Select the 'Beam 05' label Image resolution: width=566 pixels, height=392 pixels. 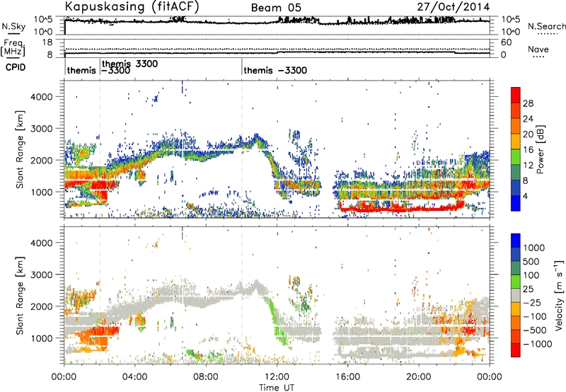[x=276, y=8]
